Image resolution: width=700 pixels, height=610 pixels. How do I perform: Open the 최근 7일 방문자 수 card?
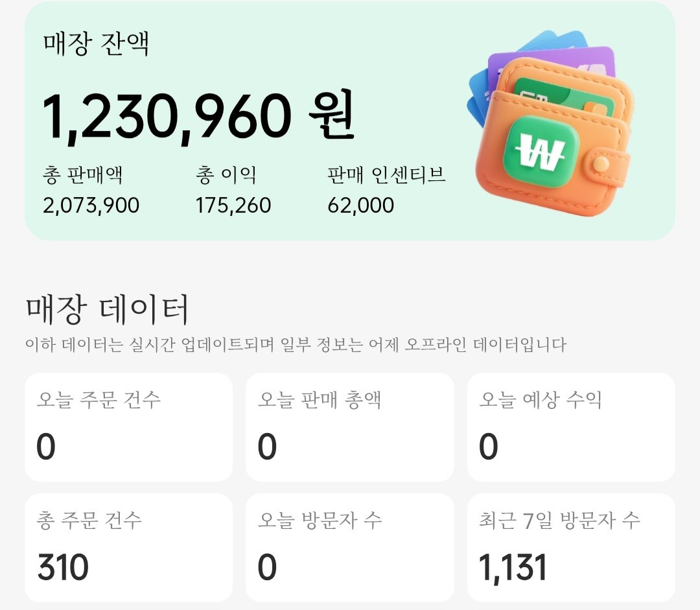(x=572, y=546)
